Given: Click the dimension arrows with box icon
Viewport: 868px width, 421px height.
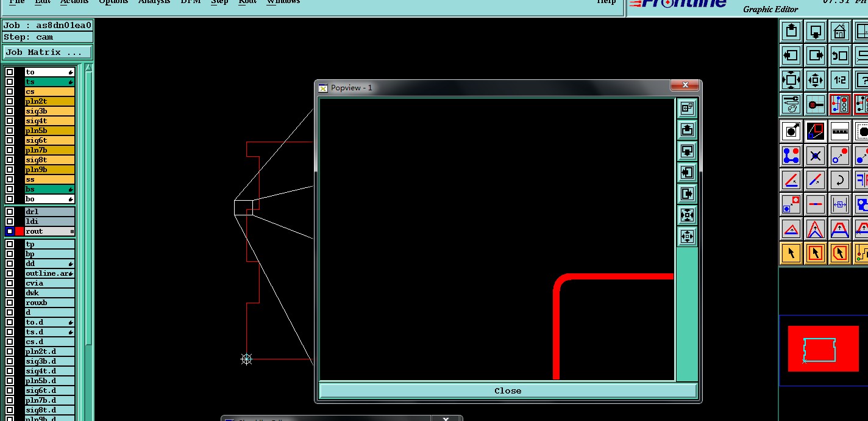Looking at the screenshot, I should pos(840,204).
